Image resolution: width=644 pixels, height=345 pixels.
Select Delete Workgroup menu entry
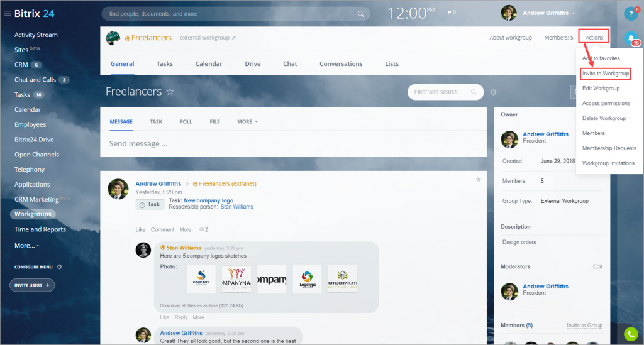pos(604,118)
